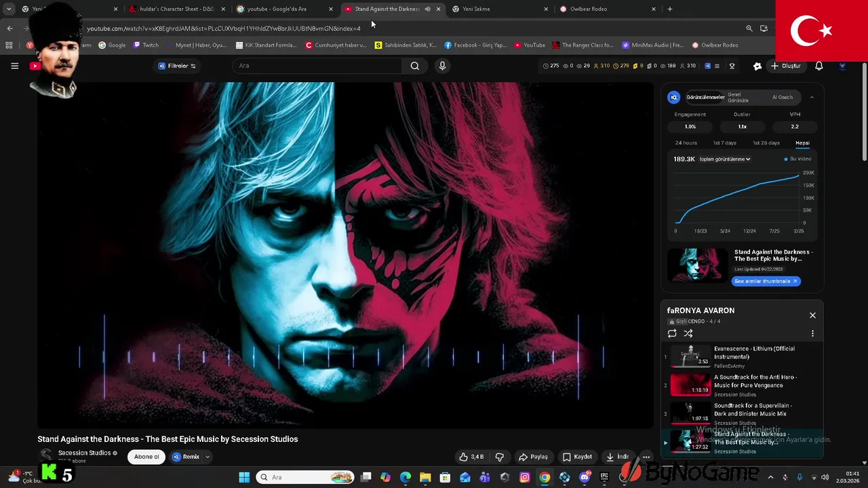
Task: Show hidden system tray icons
Action: point(770,477)
